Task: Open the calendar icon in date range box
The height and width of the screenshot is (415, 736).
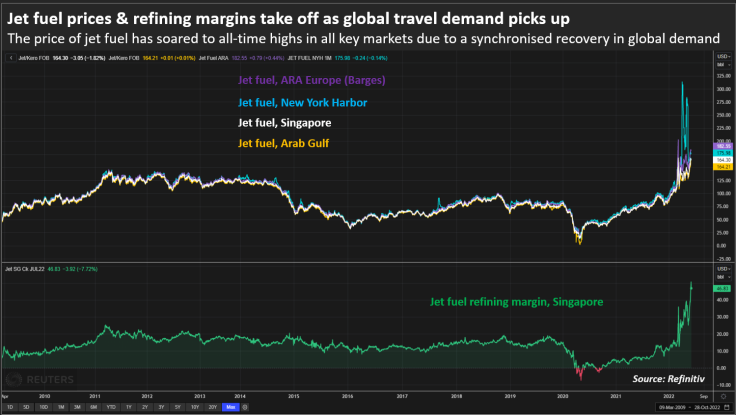Action: point(727,407)
